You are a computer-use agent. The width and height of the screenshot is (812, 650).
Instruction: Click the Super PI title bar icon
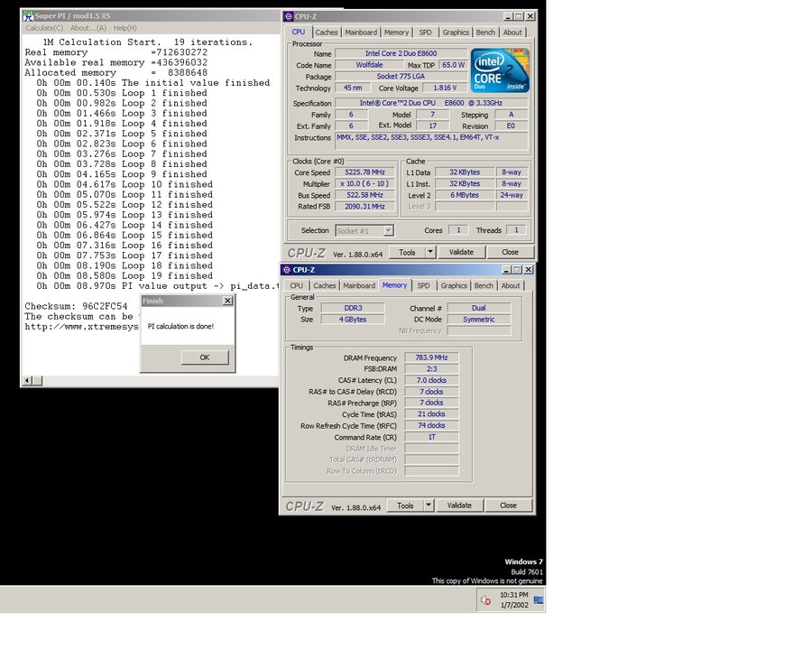point(28,16)
